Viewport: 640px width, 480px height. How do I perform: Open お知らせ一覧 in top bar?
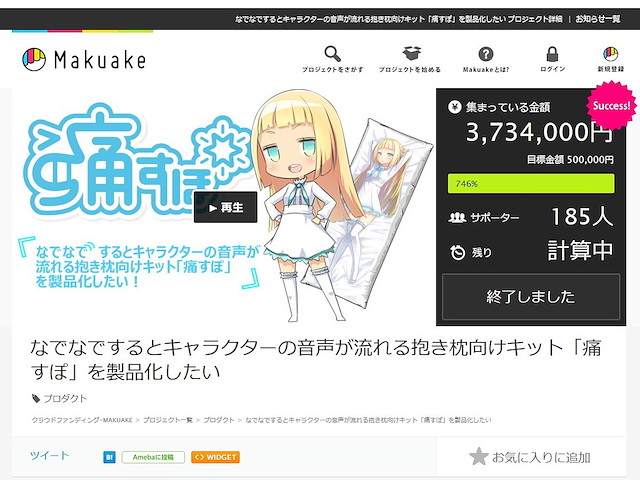click(x=598, y=19)
